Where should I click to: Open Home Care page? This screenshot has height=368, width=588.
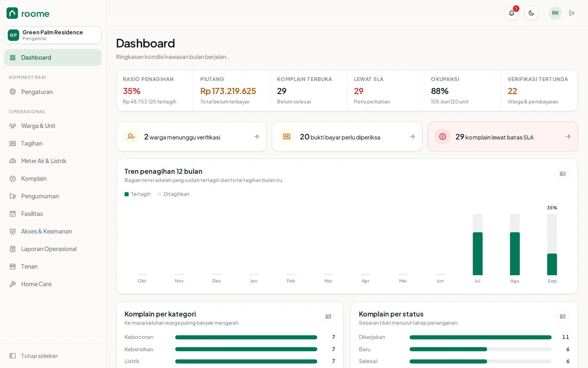tap(53, 284)
